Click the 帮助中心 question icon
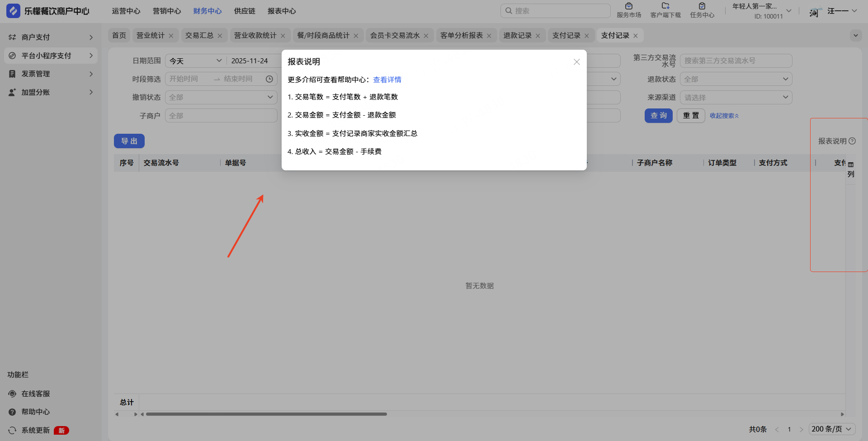This screenshot has width=868, height=441. pos(12,412)
